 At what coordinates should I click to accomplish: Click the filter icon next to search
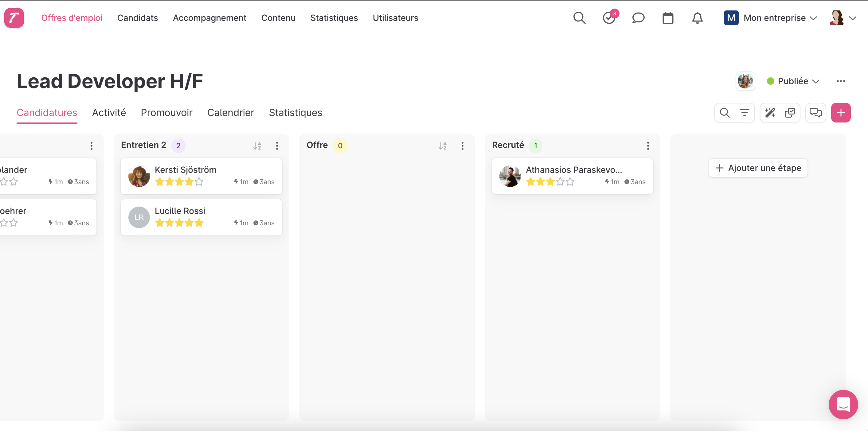745,113
